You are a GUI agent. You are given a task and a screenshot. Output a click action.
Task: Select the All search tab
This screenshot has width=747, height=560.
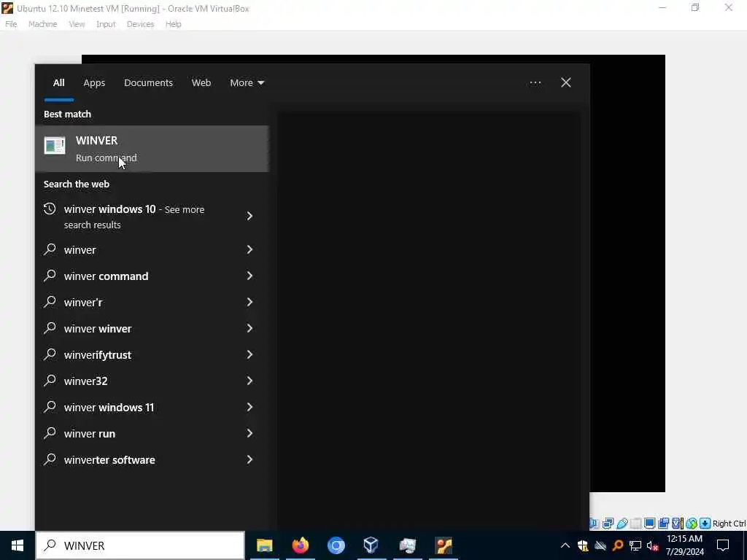point(58,83)
